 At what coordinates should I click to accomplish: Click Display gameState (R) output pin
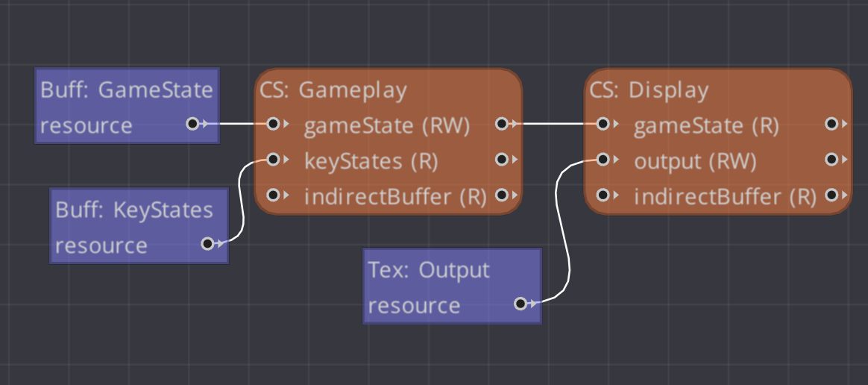(x=831, y=124)
